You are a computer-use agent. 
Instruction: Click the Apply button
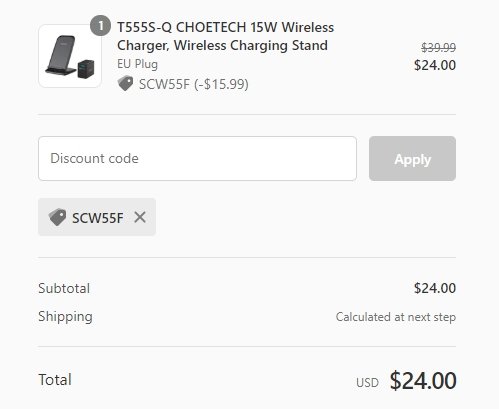click(x=412, y=158)
